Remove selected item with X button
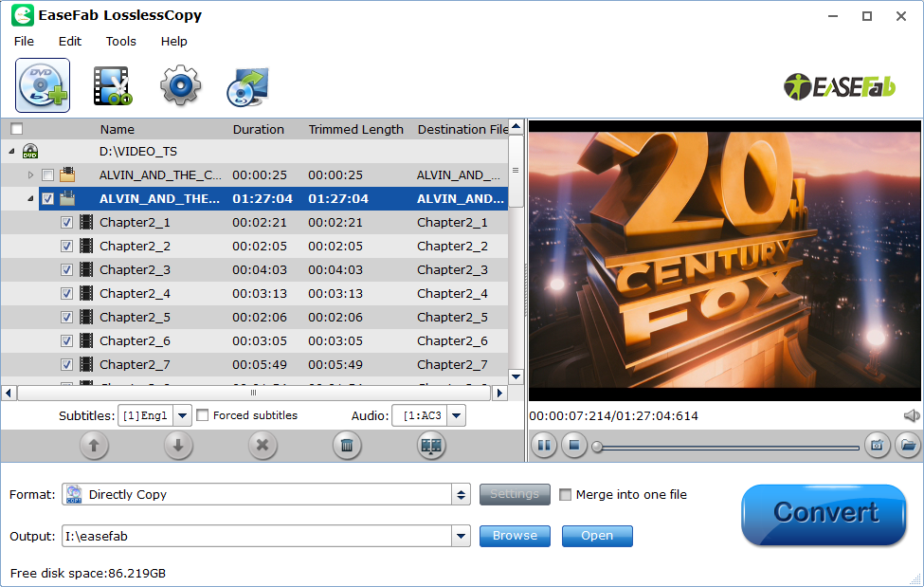 (263, 446)
